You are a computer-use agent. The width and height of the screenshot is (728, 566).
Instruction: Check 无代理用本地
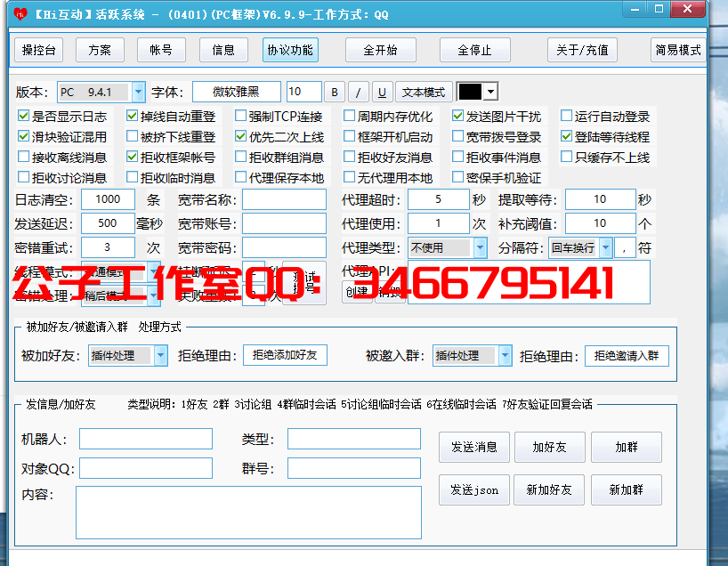click(349, 177)
